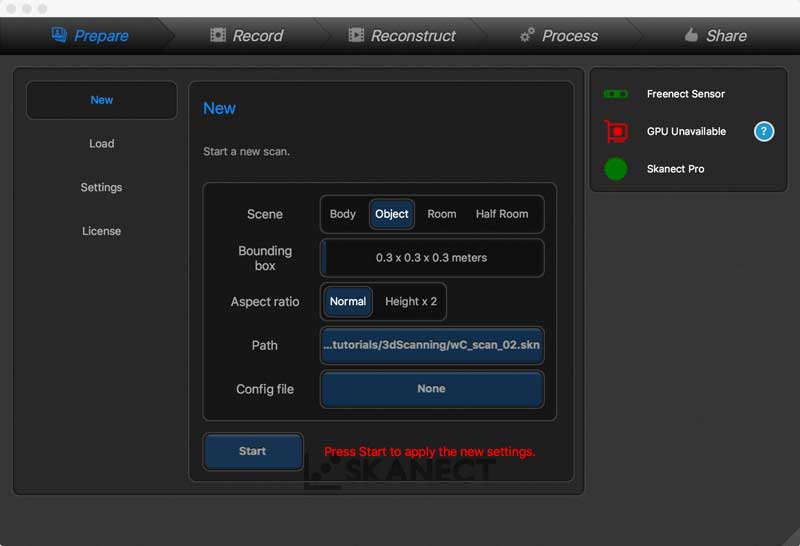
Task: Choose Height x 2 aspect ratio
Action: pyautogui.click(x=411, y=302)
